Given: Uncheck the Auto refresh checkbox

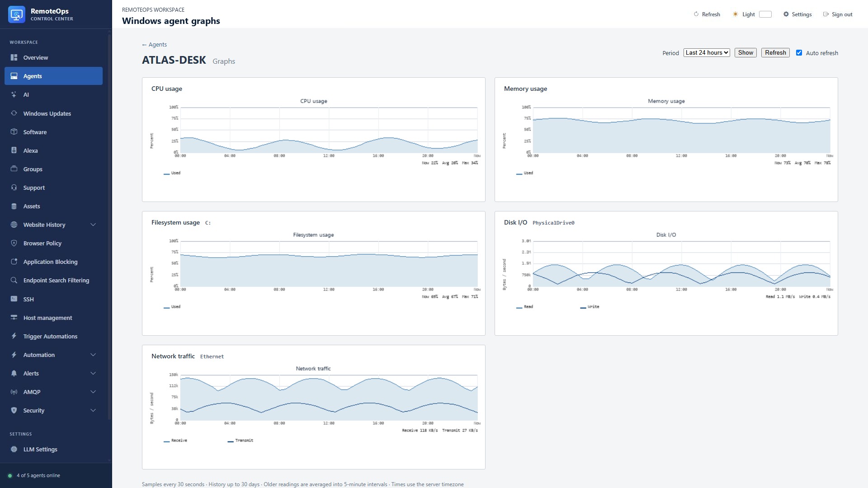Looking at the screenshot, I should 799,53.
